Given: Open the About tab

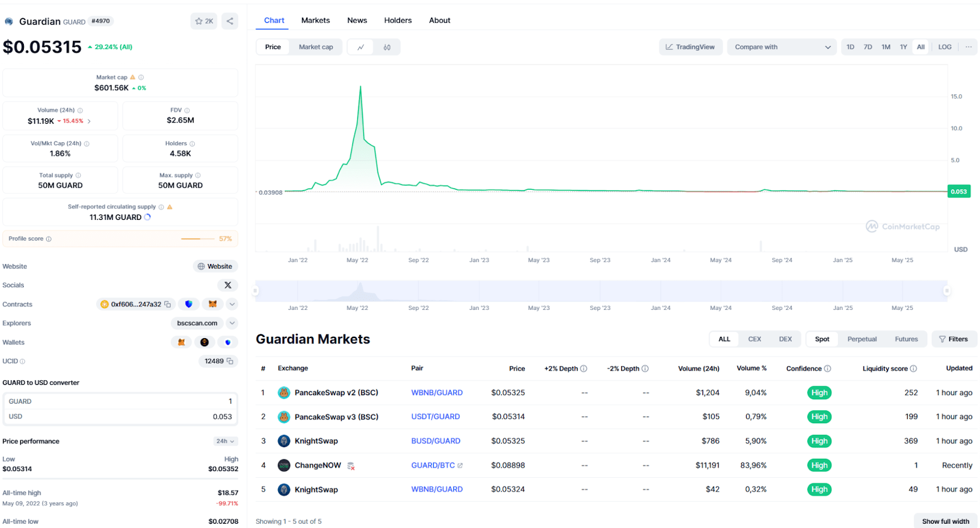Looking at the screenshot, I should (440, 20).
